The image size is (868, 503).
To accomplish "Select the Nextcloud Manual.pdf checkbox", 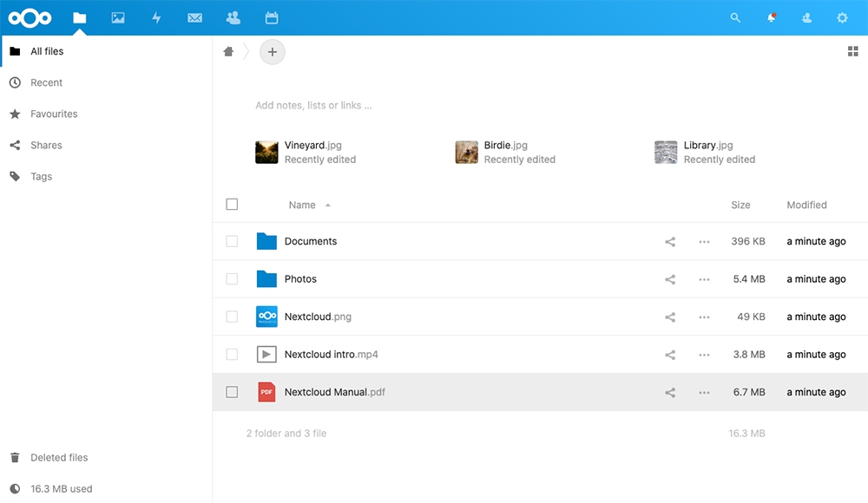I will click(x=232, y=392).
